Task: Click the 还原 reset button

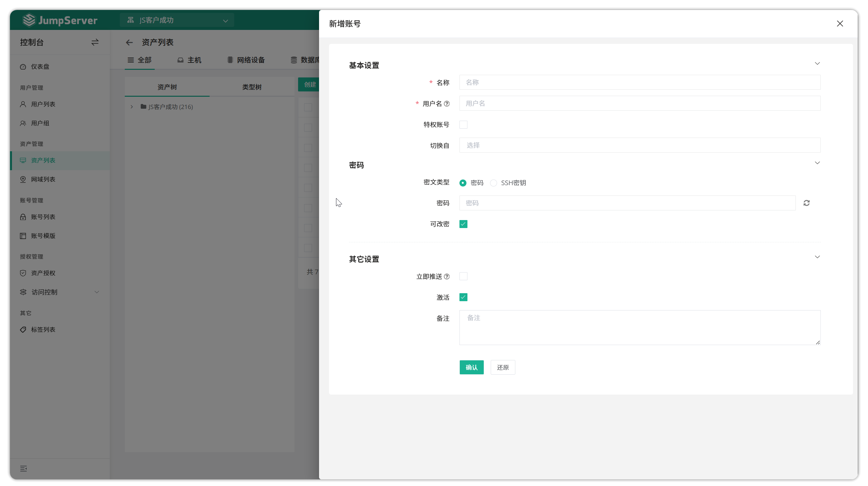Action: [x=503, y=368]
